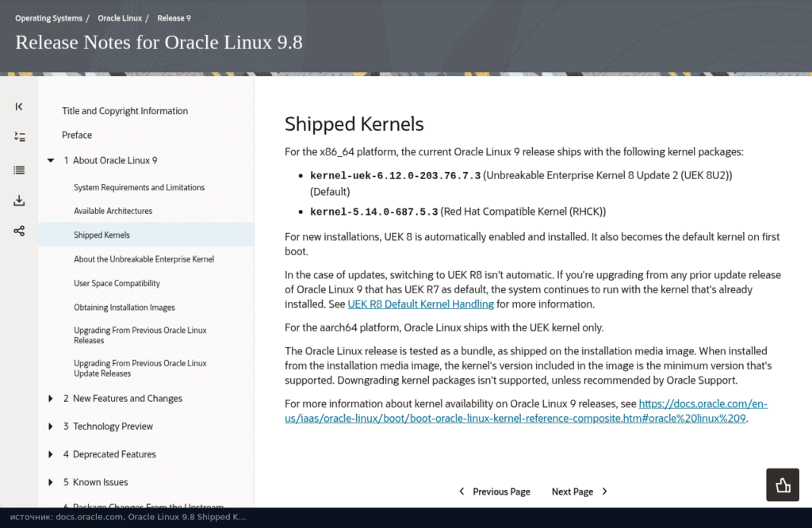Open Available Architectures page
This screenshot has width=812, height=528.
tap(113, 211)
